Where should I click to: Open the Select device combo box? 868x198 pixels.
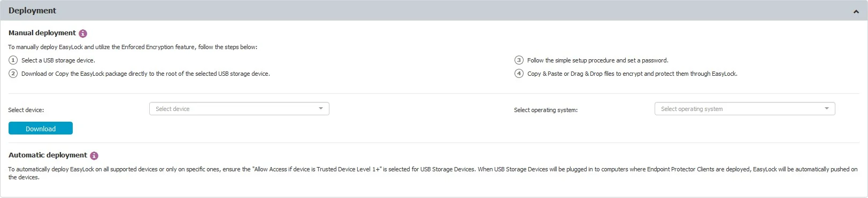click(x=239, y=109)
